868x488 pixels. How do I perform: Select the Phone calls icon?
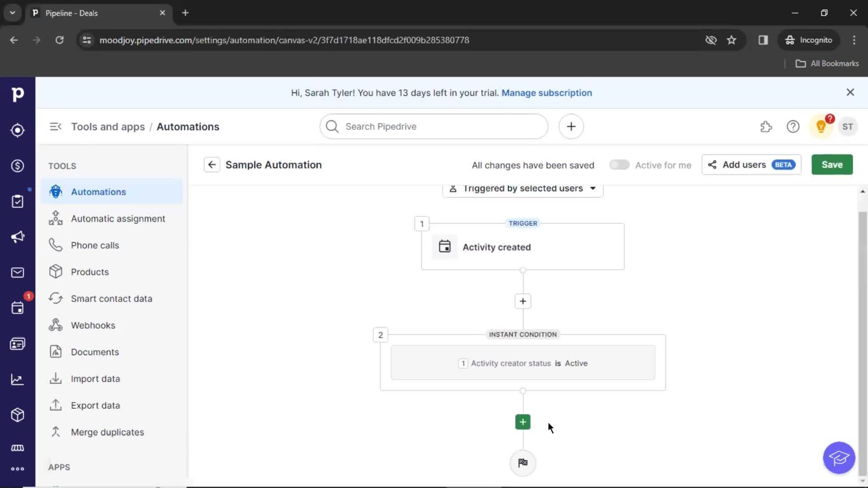56,245
